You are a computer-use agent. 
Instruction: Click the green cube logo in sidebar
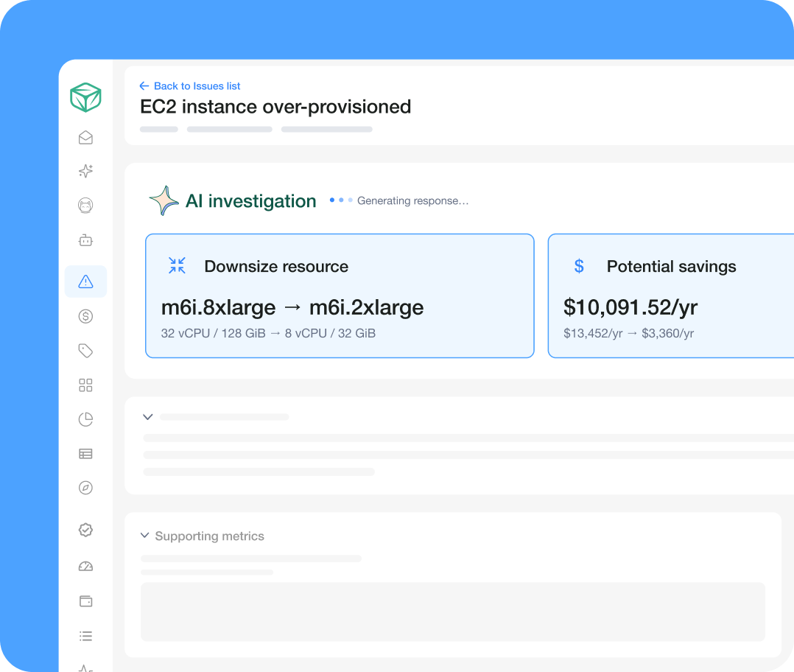tap(85, 97)
